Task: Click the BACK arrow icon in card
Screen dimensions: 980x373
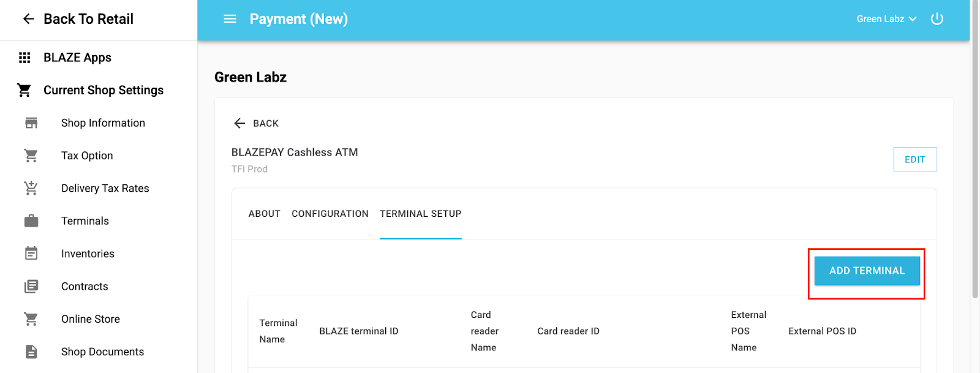Action: coord(239,123)
